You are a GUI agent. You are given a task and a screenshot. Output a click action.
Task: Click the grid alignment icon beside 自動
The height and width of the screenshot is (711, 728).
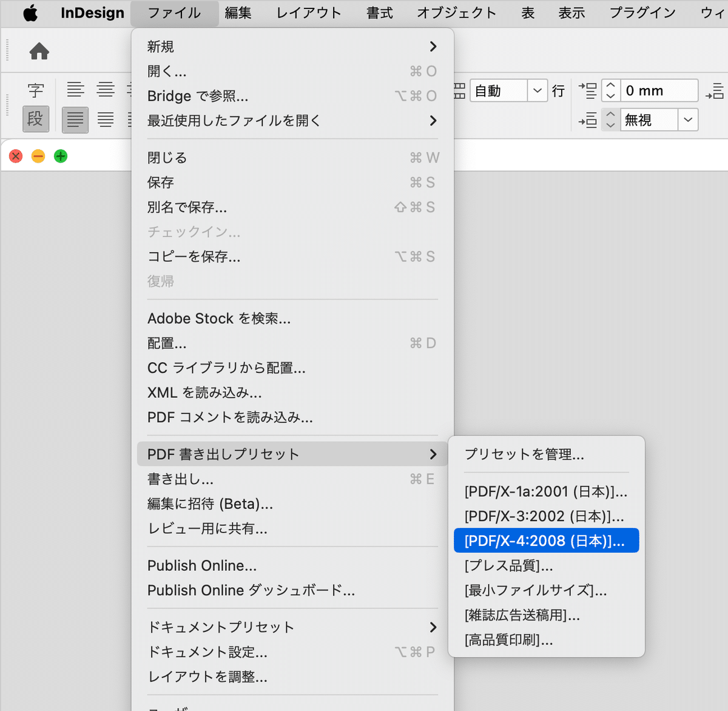coord(459,91)
